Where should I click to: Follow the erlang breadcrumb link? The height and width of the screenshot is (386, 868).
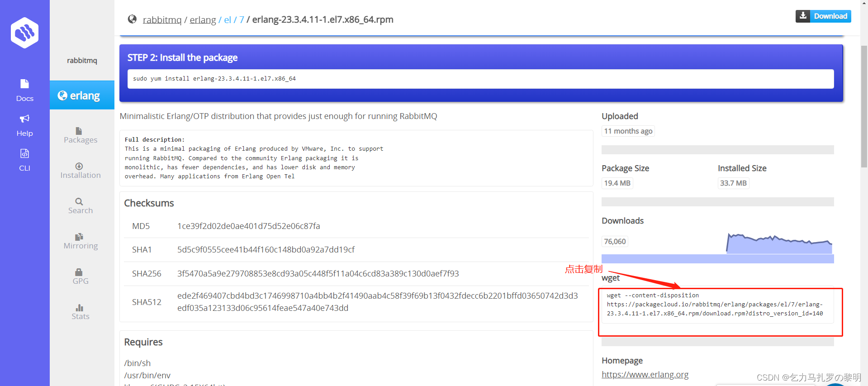point(203,19)
